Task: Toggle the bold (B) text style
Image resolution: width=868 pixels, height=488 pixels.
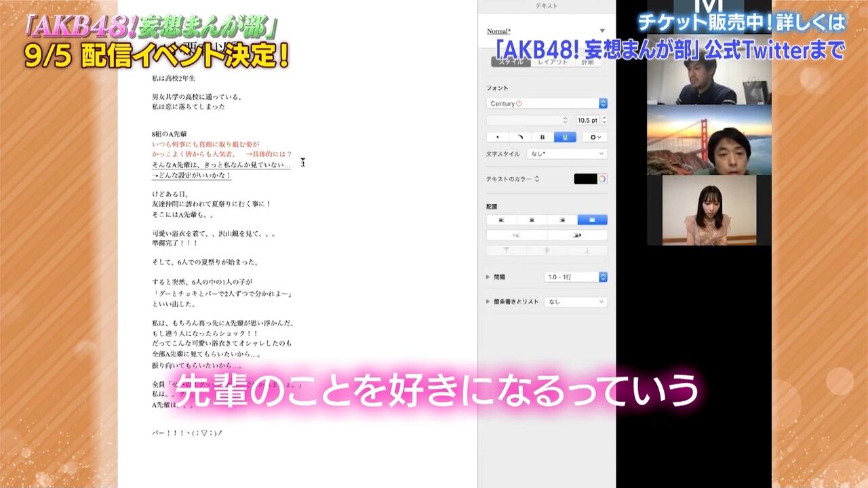Action: pyautogui.click(x=542, y=137)
